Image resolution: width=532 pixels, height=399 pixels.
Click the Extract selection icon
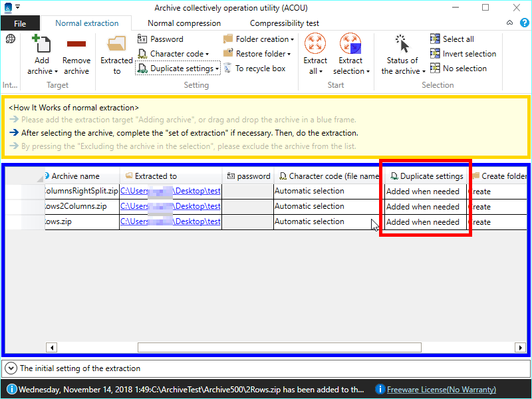click(x=350, y=45)
